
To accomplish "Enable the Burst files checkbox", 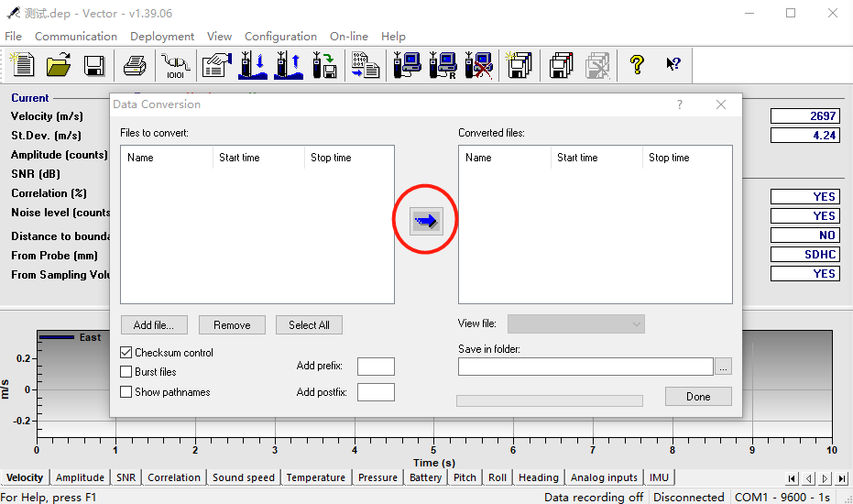I will tap(126, 372).
